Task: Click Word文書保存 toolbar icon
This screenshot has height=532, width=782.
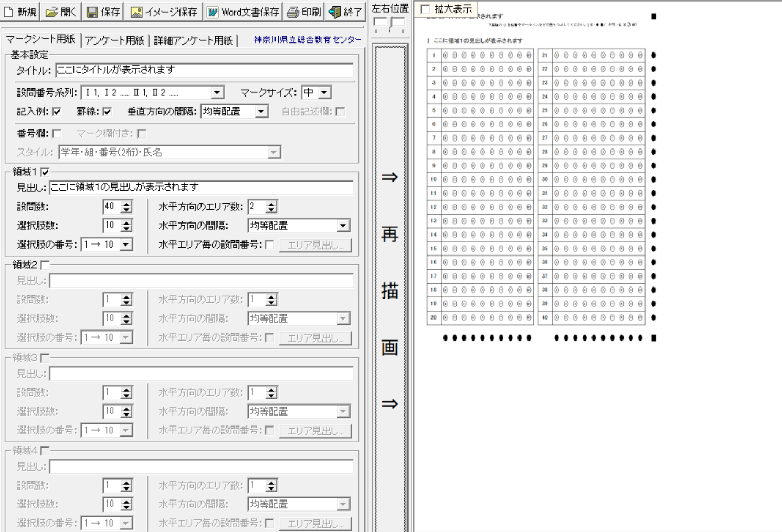Action: pos(213,12)
